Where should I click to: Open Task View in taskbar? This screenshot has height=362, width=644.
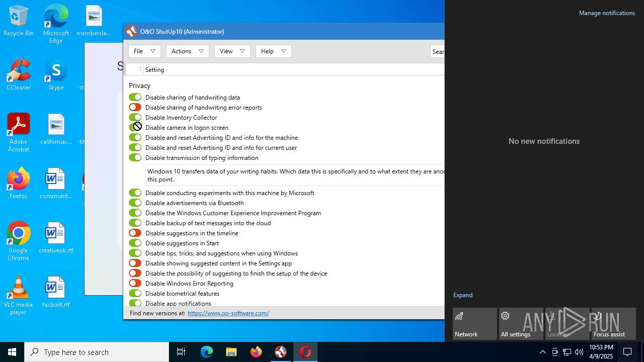pyautogui.click(x=181, y=352)
